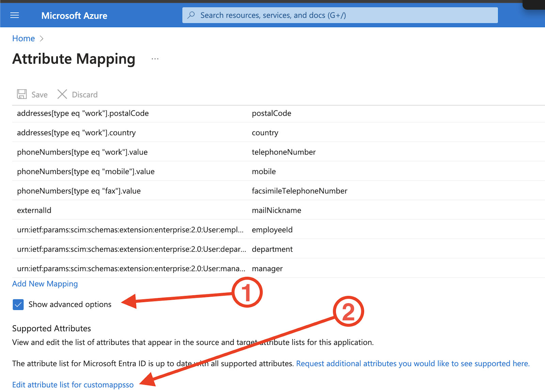Open Request additional attributes link
The height and width of the screenshot is (392, 545).
[413, 363]
